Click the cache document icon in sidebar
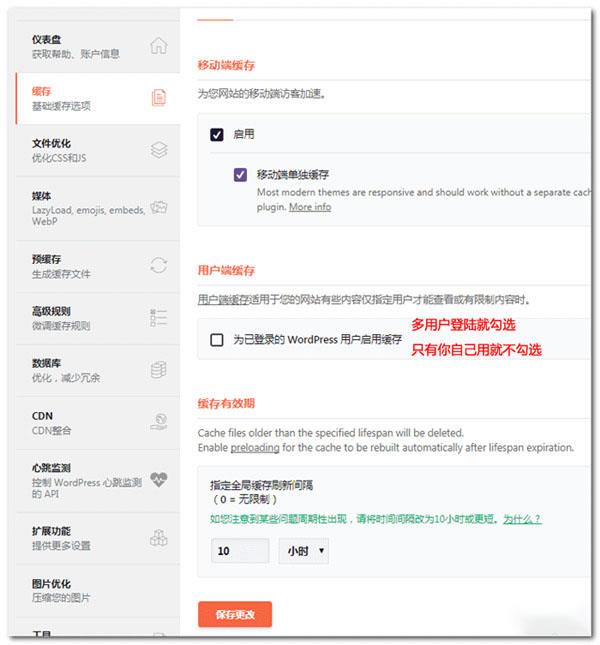The height and width of the screenshot is (645, 600). point(159,97)
